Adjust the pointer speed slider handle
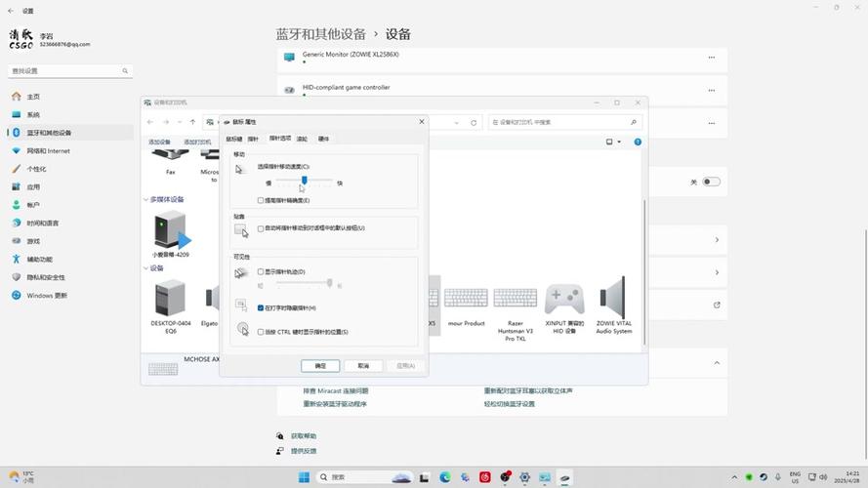The height and width of the screenshot is (488, 868). 305,181
